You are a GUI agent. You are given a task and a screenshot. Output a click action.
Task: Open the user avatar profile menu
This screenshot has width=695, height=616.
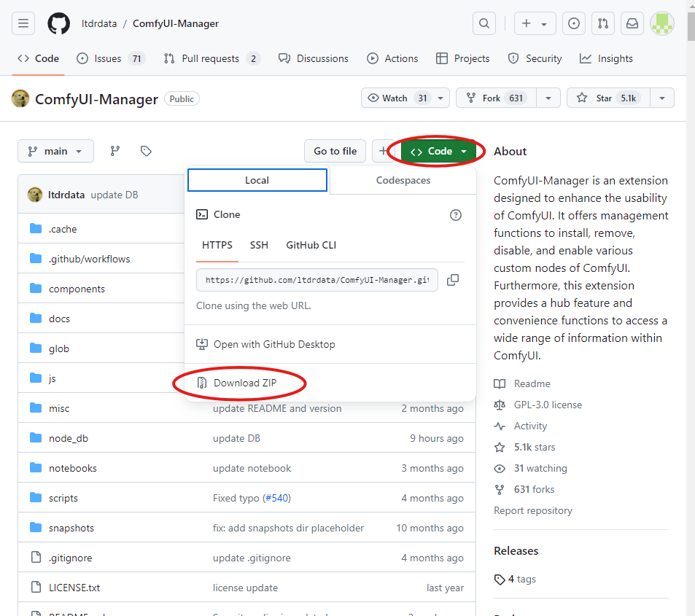click(661, 23)
